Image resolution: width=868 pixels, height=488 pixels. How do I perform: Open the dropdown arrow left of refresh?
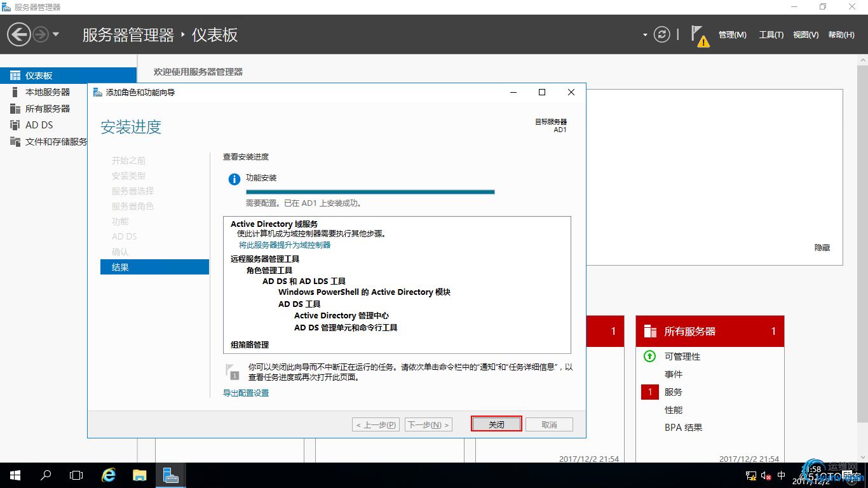(645, 35)
